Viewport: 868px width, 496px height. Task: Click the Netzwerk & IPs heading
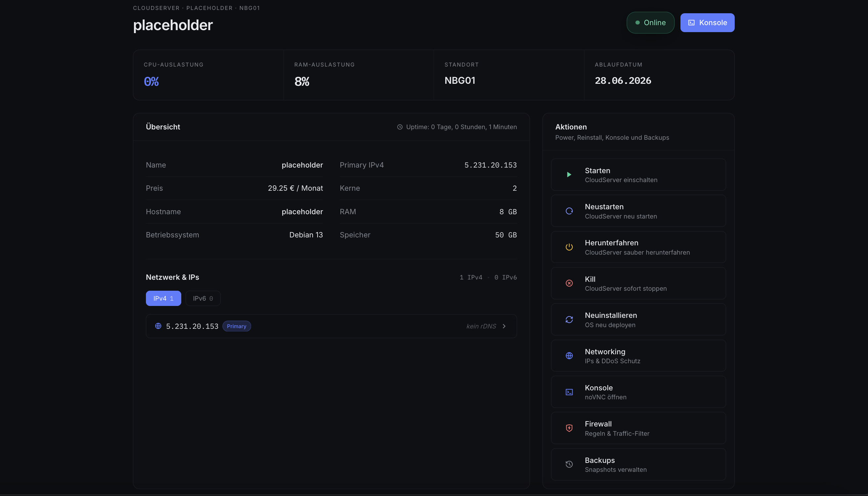click(x=173, y=277)
